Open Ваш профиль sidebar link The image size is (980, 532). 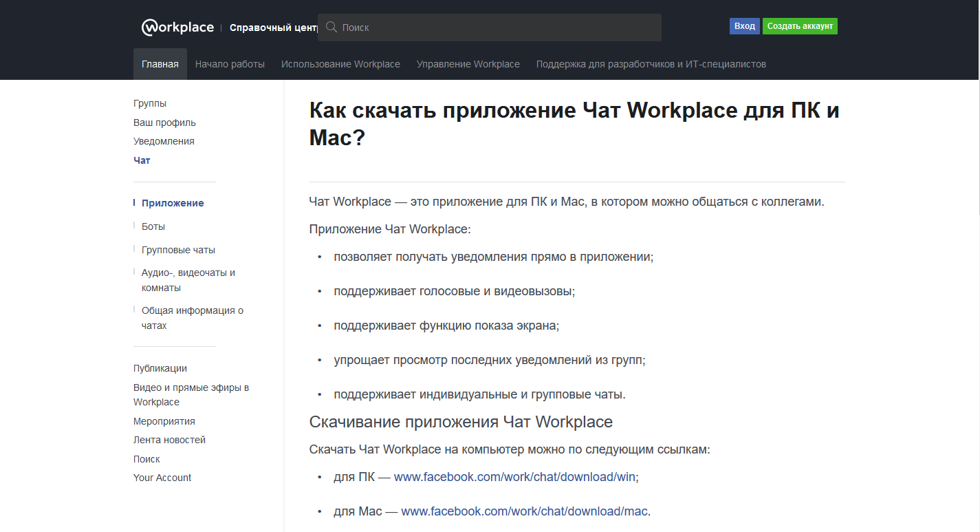pyautogui.click(x=164, y=123)
